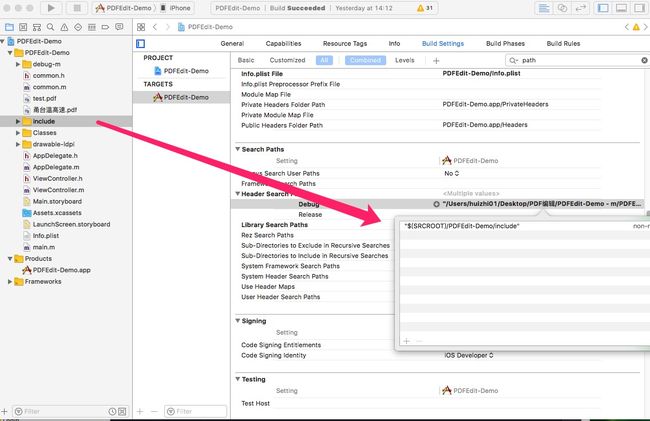Show recently modified files filter

112,411
